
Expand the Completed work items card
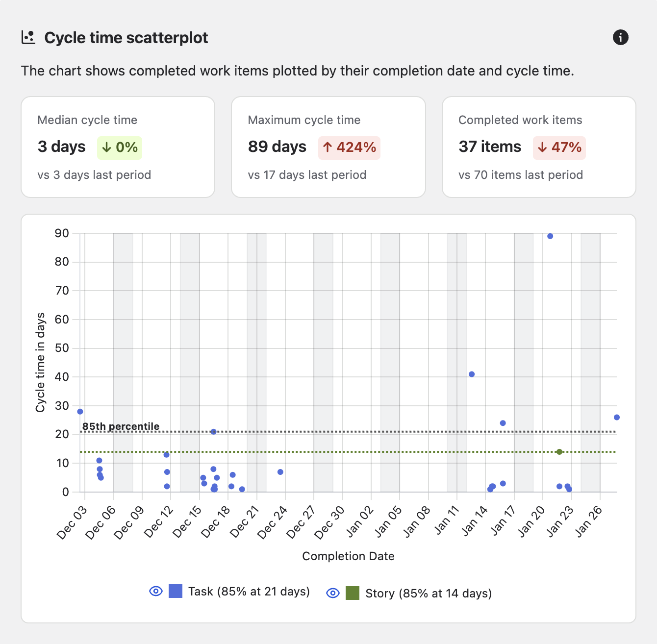coord(538,147)
